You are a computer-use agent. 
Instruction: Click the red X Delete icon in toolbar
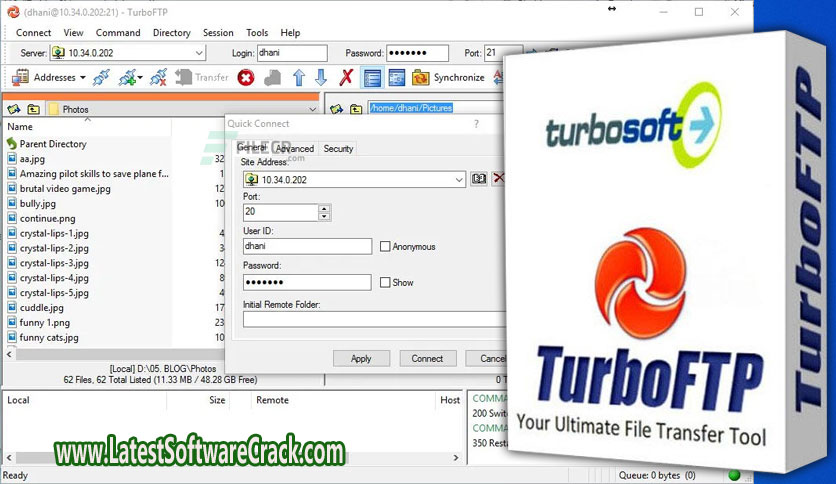pyautogui.click(x=347, y=78)
